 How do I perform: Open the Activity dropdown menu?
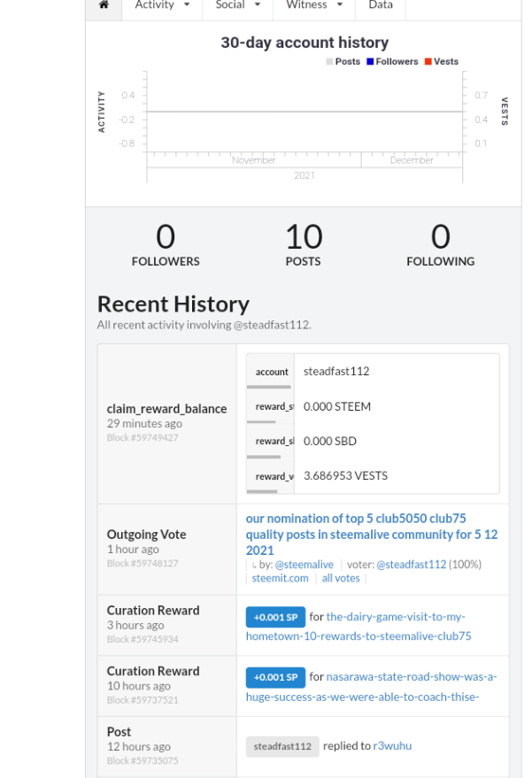click(162, 5)
